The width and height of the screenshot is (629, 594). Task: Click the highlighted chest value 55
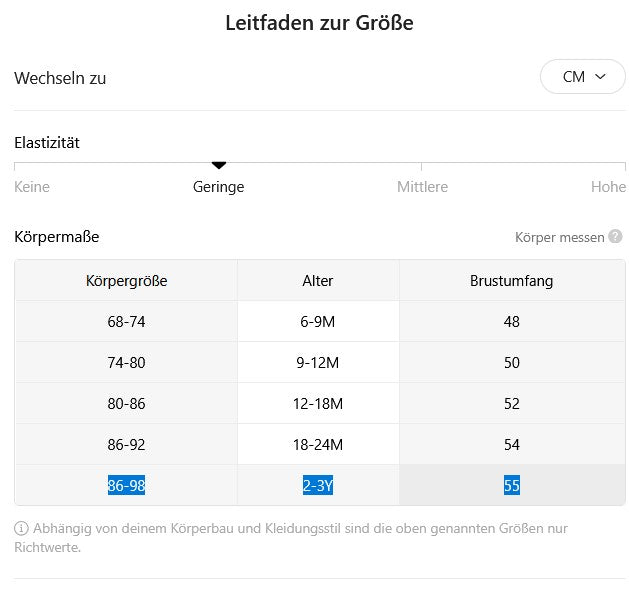pos(512,486)
